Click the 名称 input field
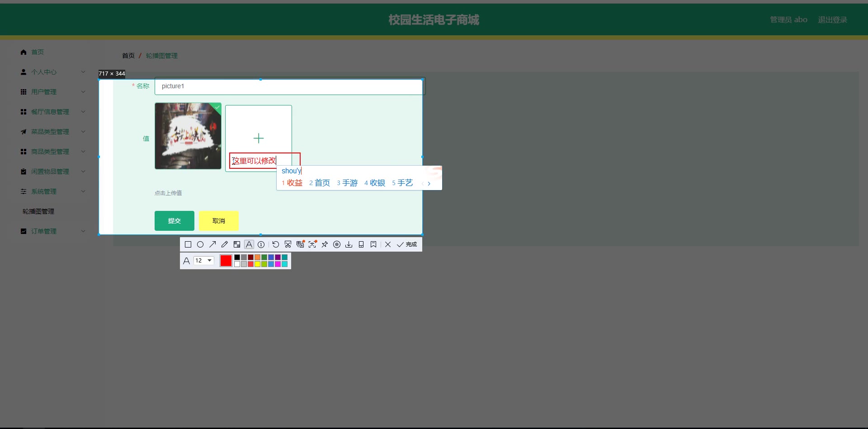 [x=290, y=86]
